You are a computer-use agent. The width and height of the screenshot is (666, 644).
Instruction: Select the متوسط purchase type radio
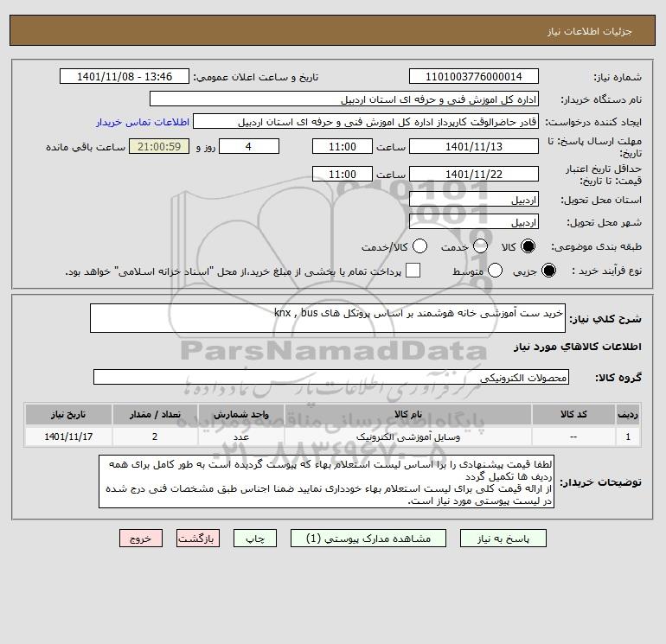(496, 271)
